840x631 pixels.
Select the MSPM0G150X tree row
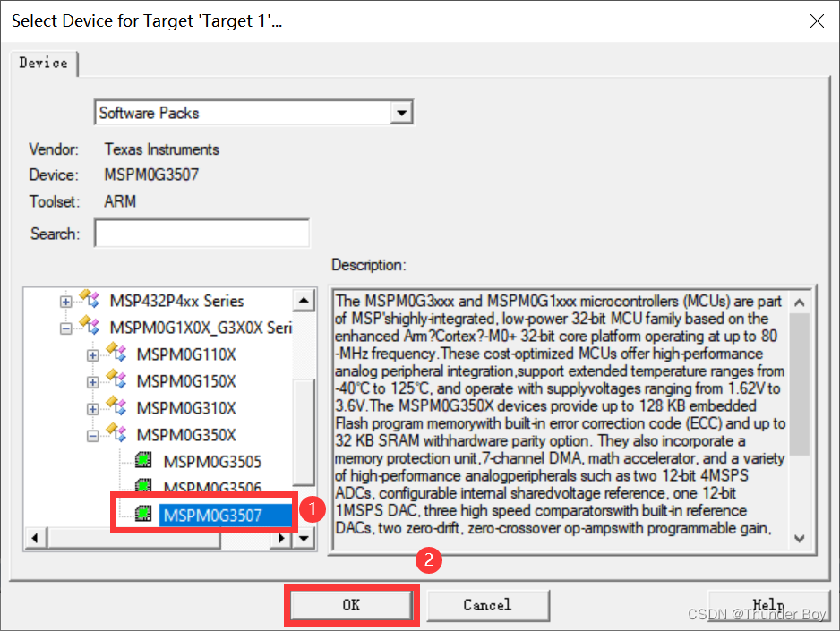(186, 381)
